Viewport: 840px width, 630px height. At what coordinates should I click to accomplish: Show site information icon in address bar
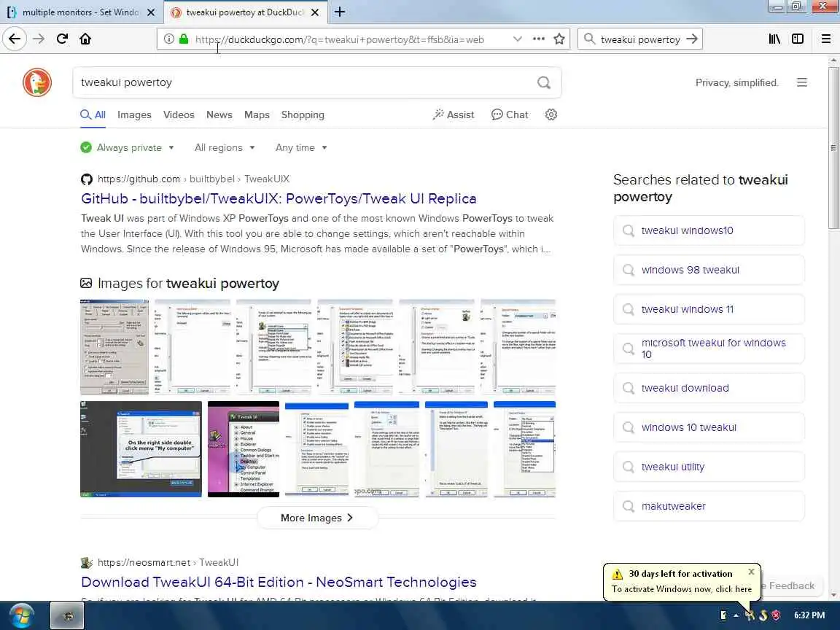(x=168, y=39)
